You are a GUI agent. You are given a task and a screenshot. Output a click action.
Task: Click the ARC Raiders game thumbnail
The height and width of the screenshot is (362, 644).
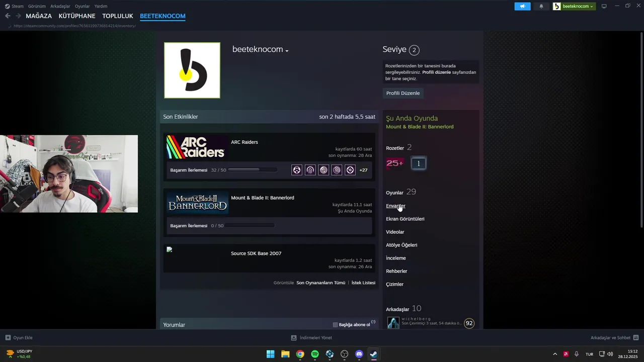(x=197, y=147)
